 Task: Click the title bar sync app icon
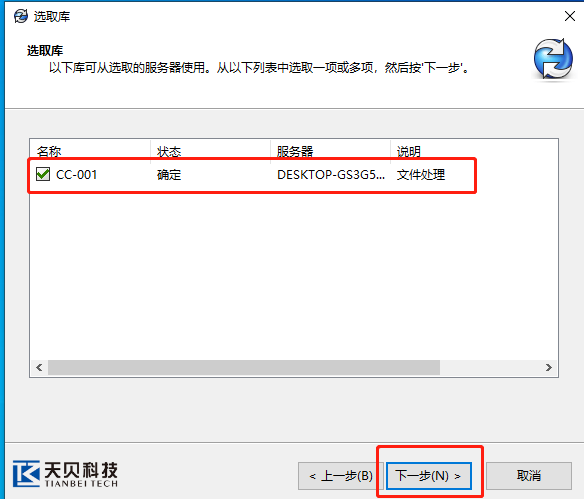pyautogui.click(x=21, y=16)
